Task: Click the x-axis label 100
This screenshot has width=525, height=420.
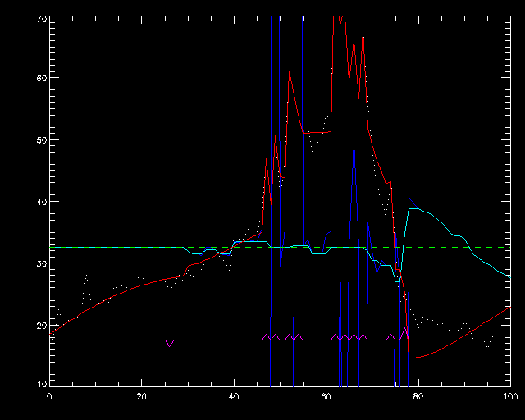Action: [x=510, y=396]
